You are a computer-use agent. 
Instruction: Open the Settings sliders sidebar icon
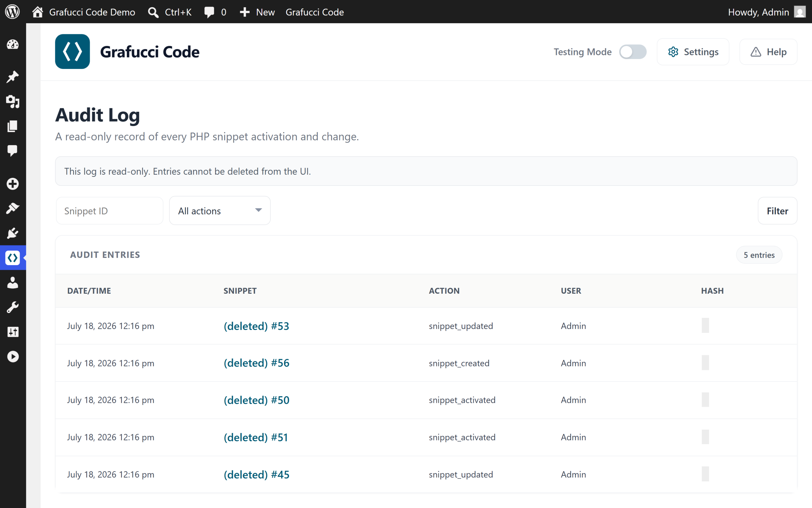13,331
